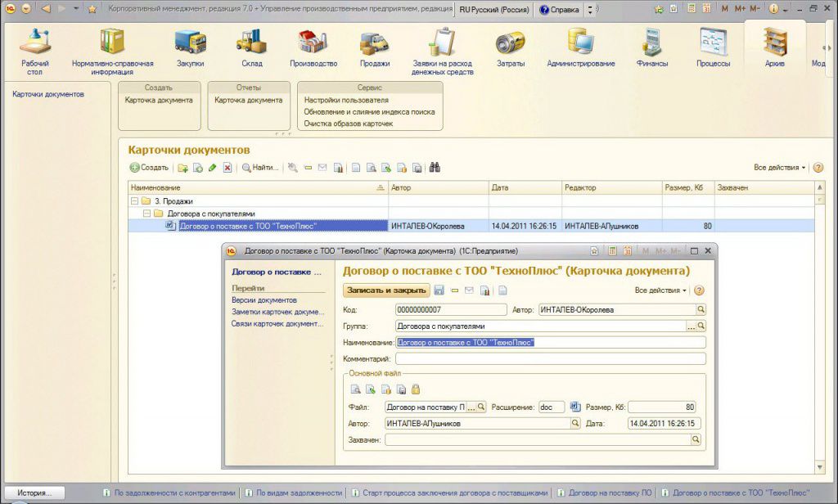
Task: Click Карточка документа under Создать
Action: coord(159,100)
